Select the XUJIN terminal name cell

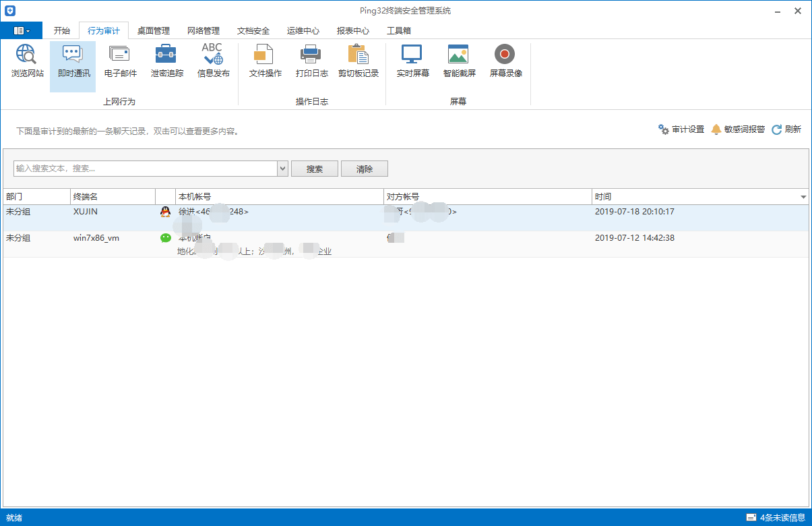pyautogui.click(x=87, y=212)
